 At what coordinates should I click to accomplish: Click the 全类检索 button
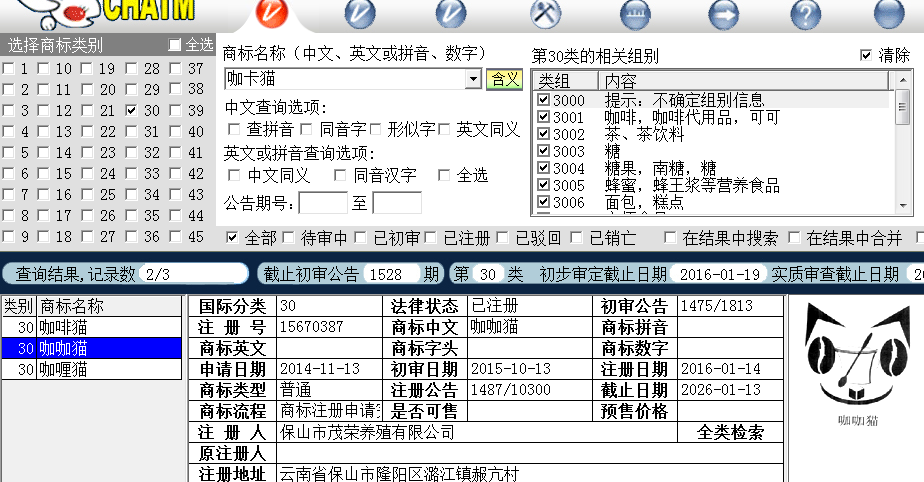click(730, 432)
